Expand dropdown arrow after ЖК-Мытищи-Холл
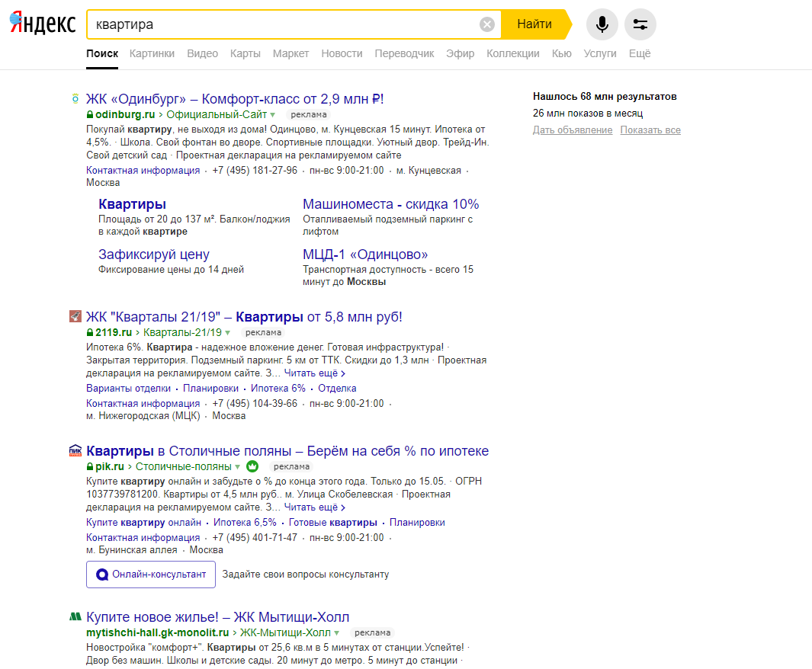 pos(336,632)
